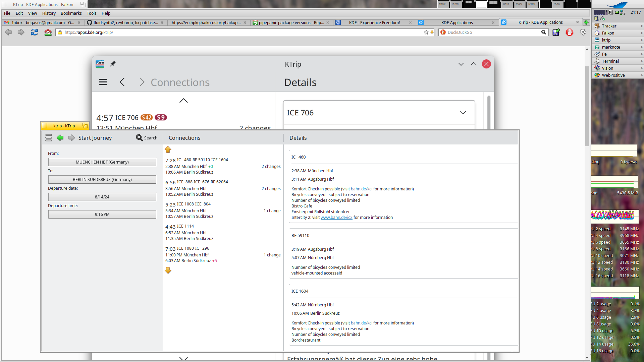The height and width of the screenshot is (362, 644).
Task: Change departure time 9:16 PM
Action: point(102,214)
